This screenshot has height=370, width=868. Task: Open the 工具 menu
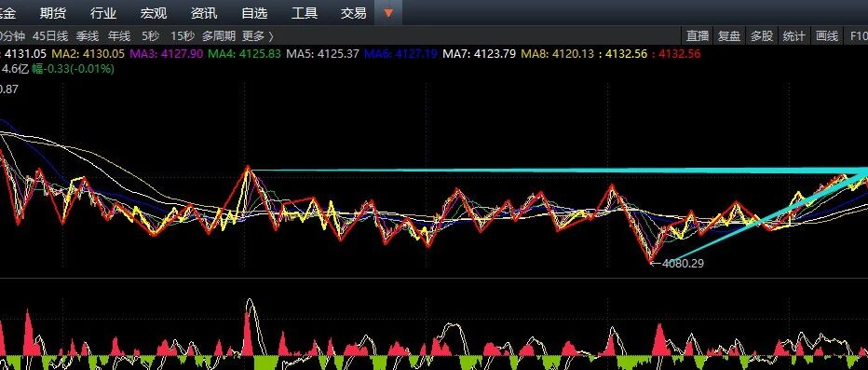(x=305, y=13)
